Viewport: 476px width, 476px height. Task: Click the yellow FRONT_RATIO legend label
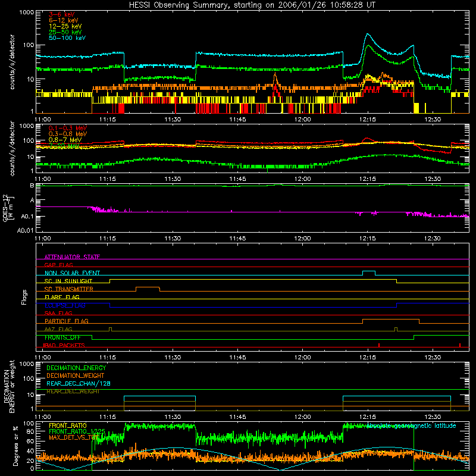[68, 425]
